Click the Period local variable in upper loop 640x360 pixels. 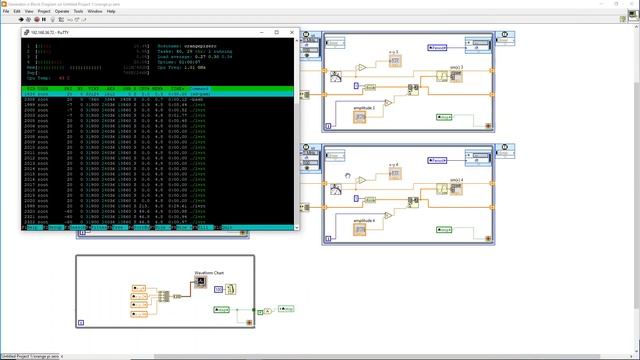[x=437, y=48]
